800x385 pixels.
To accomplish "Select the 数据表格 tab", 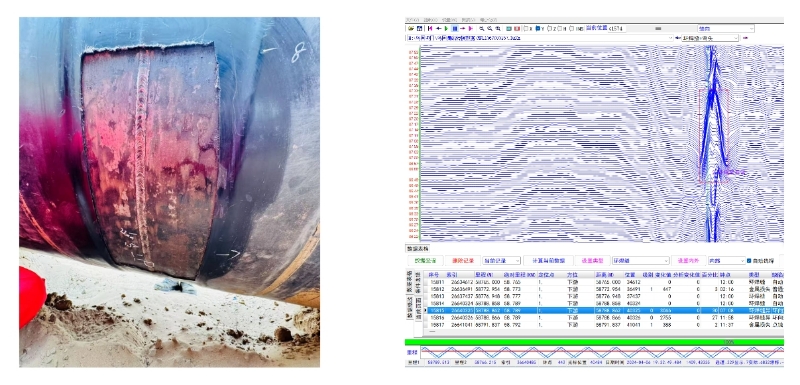I will 417,248.
